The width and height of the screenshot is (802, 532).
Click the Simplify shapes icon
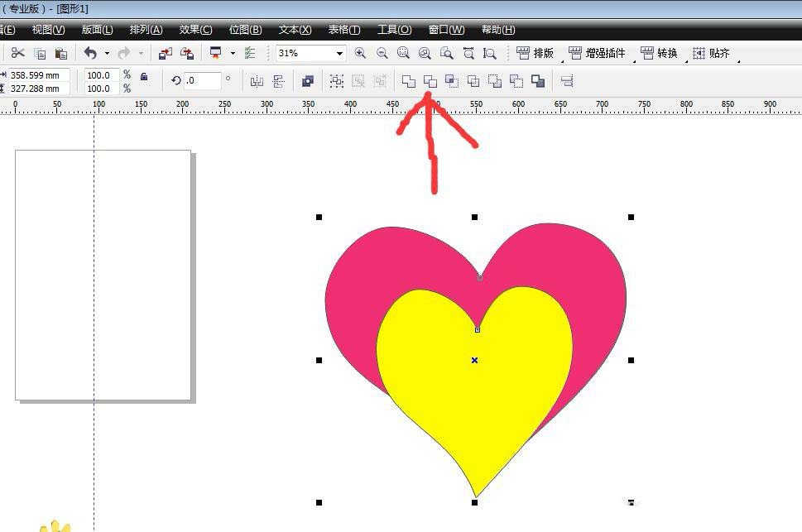tap(473, 81)
